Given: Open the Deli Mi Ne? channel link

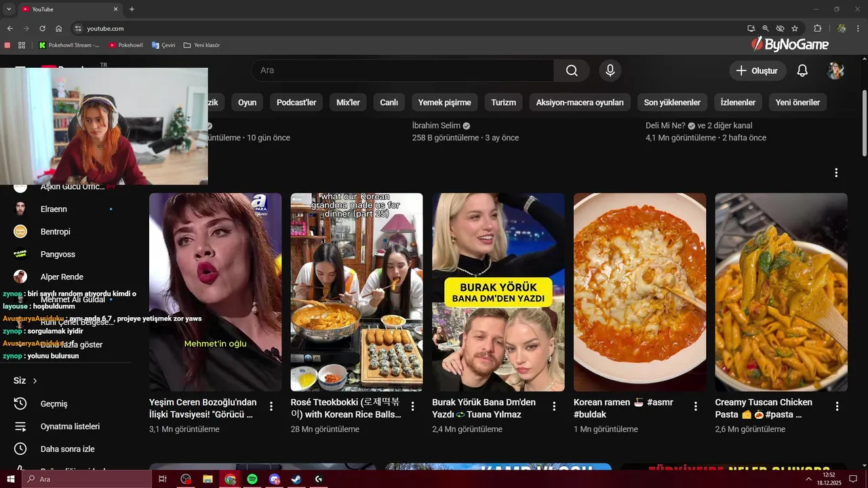Looking at the screenshot, I should tap(665, 125).
